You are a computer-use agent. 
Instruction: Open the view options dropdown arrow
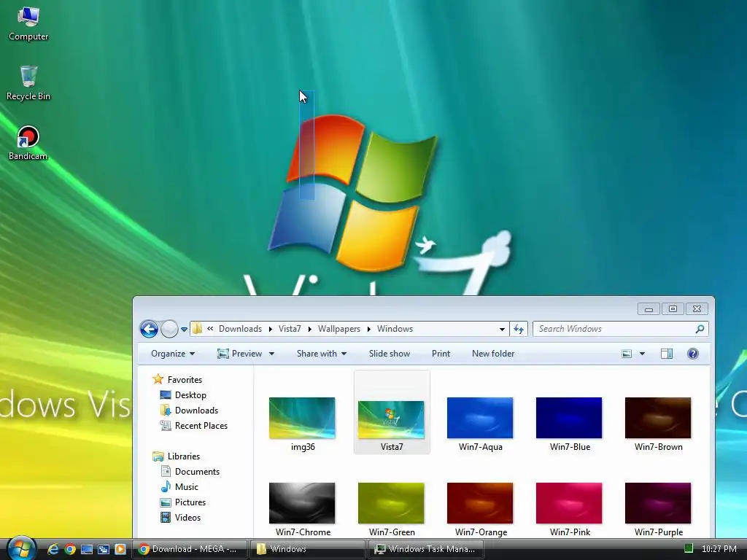642,354
